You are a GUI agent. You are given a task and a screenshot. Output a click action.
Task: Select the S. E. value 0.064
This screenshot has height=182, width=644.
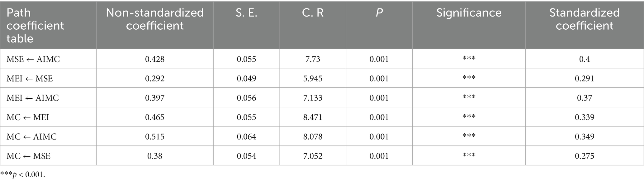246,136
